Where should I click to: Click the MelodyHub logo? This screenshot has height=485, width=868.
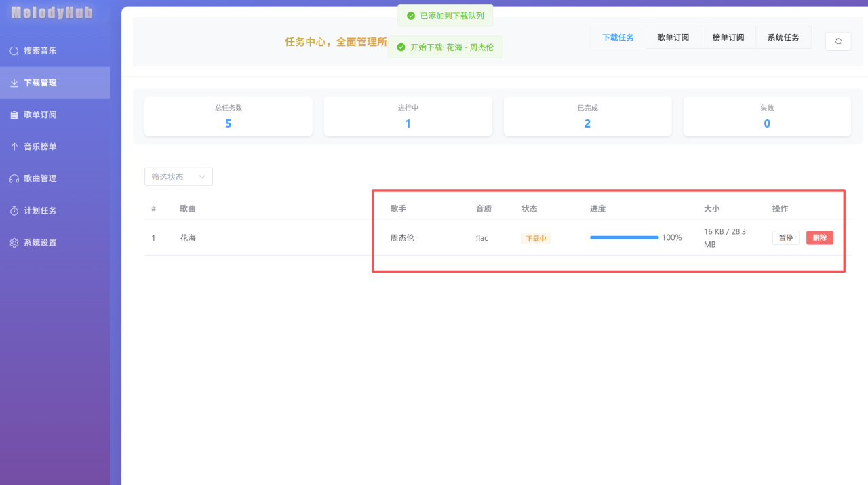52,13
